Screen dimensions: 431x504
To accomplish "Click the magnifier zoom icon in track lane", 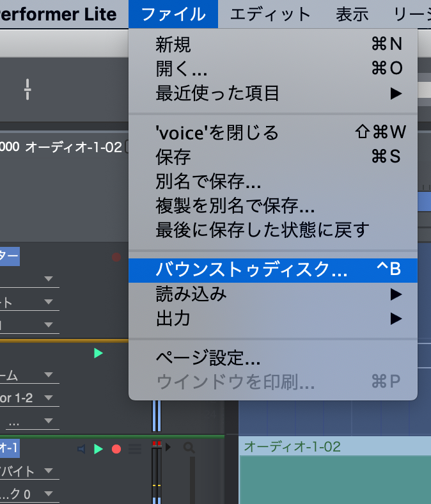I will click(189, 448).
